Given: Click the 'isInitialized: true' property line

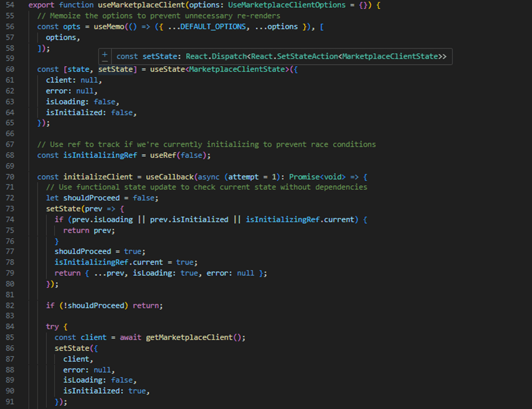Looking at the screenshot, I should (x=106, y=391).
